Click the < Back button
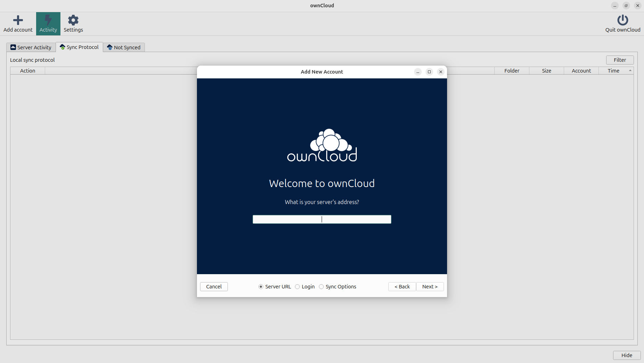Screen dimensions: 644x363 402,287
